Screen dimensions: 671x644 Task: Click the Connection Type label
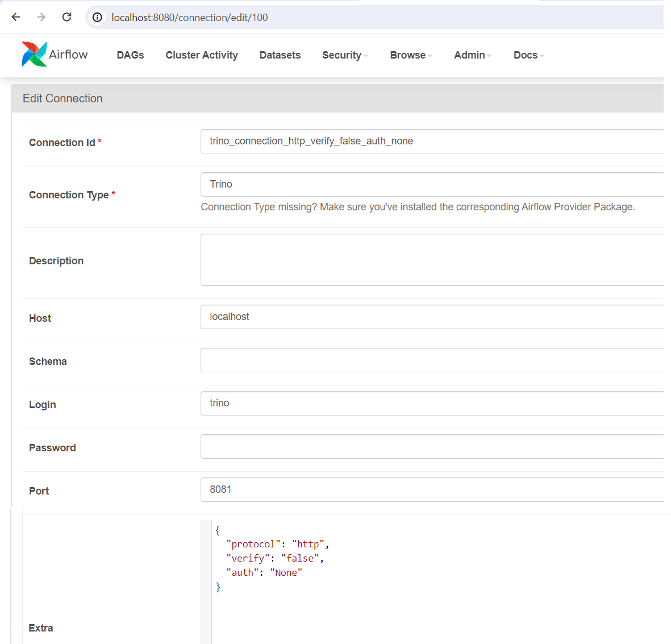click(69, 196)
